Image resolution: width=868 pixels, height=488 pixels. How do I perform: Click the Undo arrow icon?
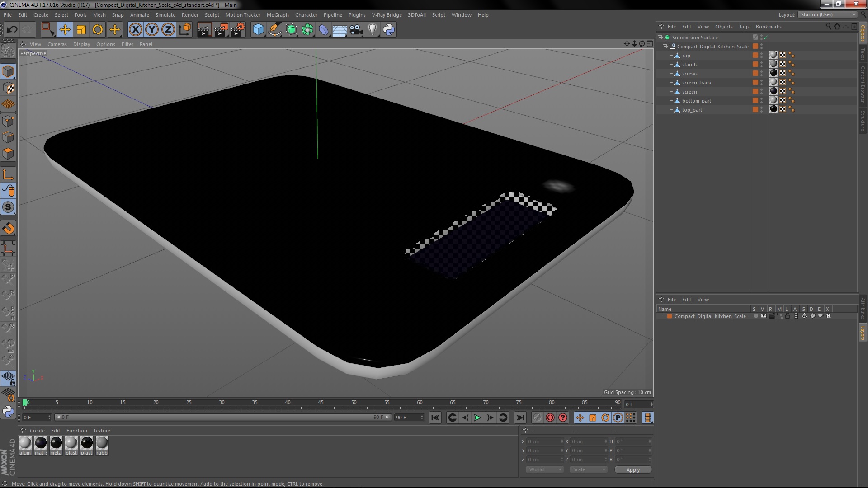click(x=12, y=30)
